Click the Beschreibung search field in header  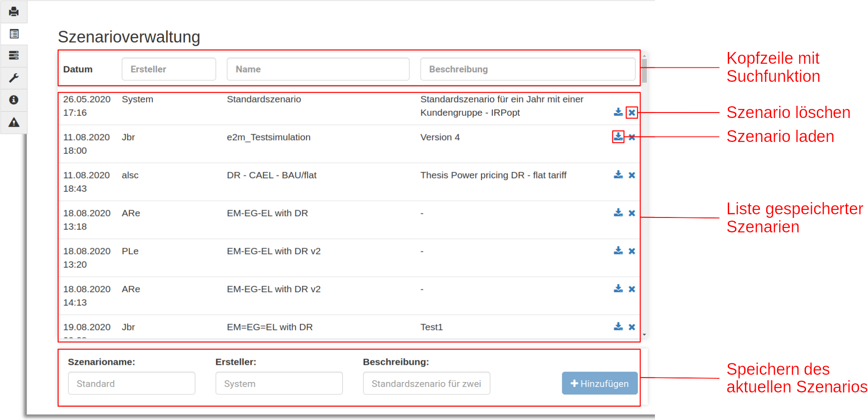(x=528, y=69)
